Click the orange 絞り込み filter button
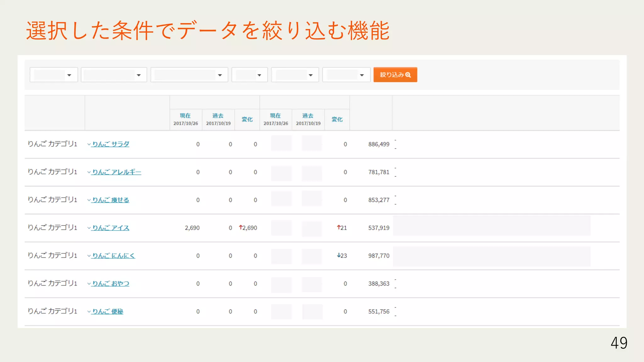Screen dimensions: 644x362 pos(395,75)
